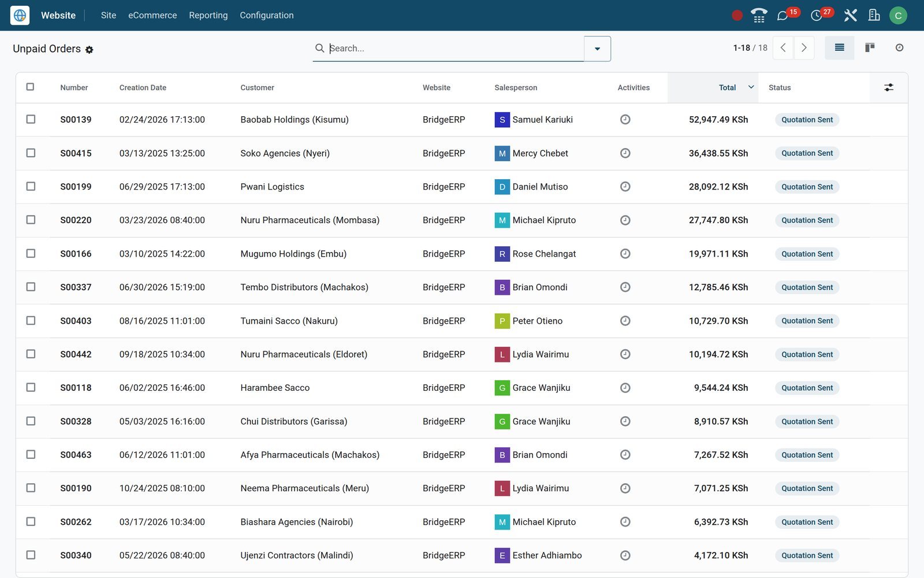Switch to activity view
Screen dimensions: 924x578
pyautogui.click(x=899, y=47)
